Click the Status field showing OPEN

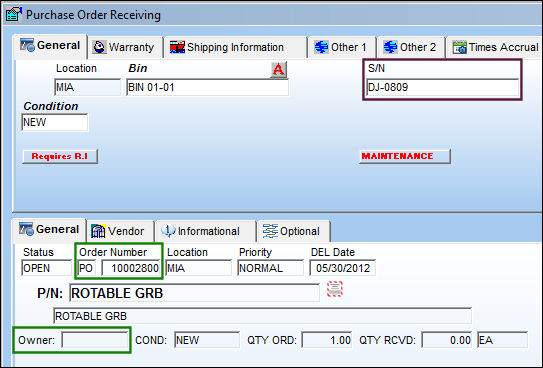[46, 268]
